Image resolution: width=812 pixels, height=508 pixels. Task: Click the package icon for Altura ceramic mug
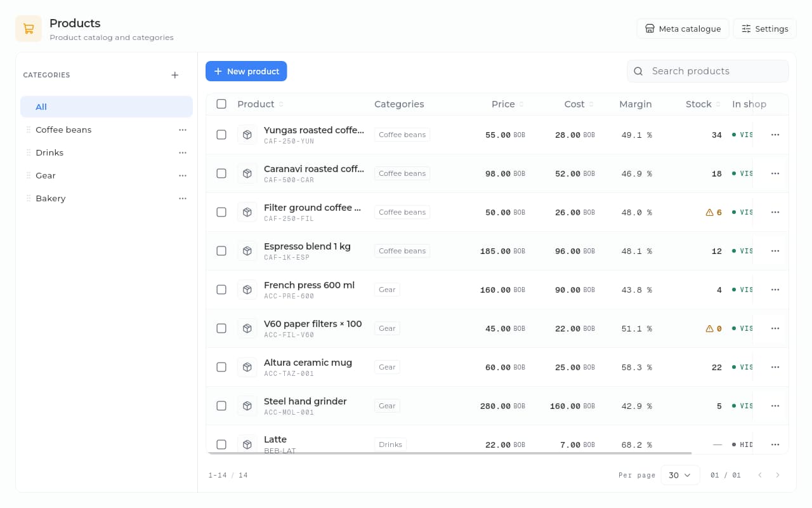247,367
